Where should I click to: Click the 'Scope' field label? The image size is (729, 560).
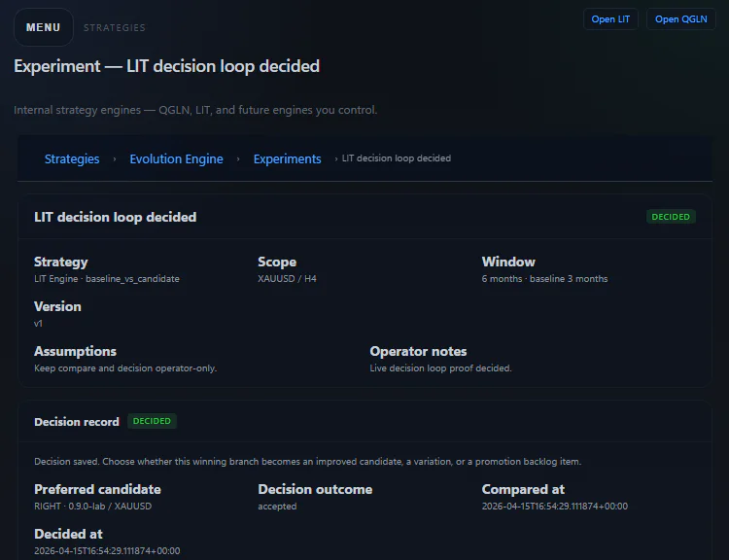coord(277,262)
